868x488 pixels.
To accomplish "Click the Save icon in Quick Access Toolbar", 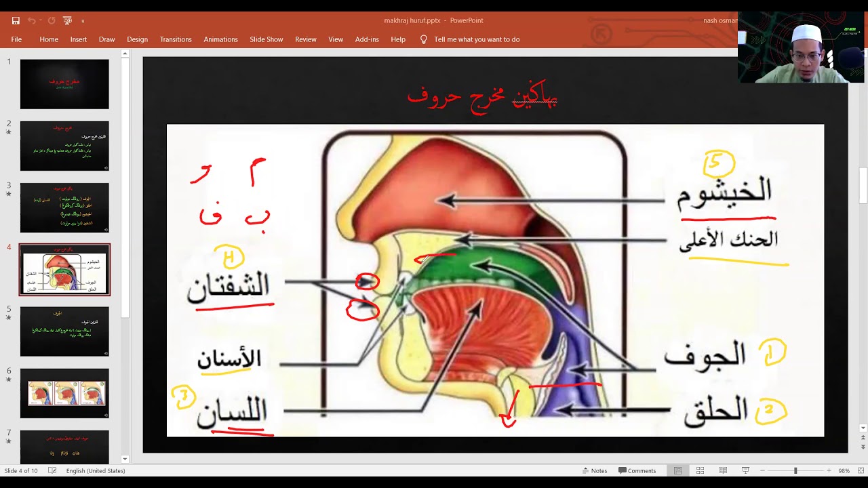I will [16, 20].
